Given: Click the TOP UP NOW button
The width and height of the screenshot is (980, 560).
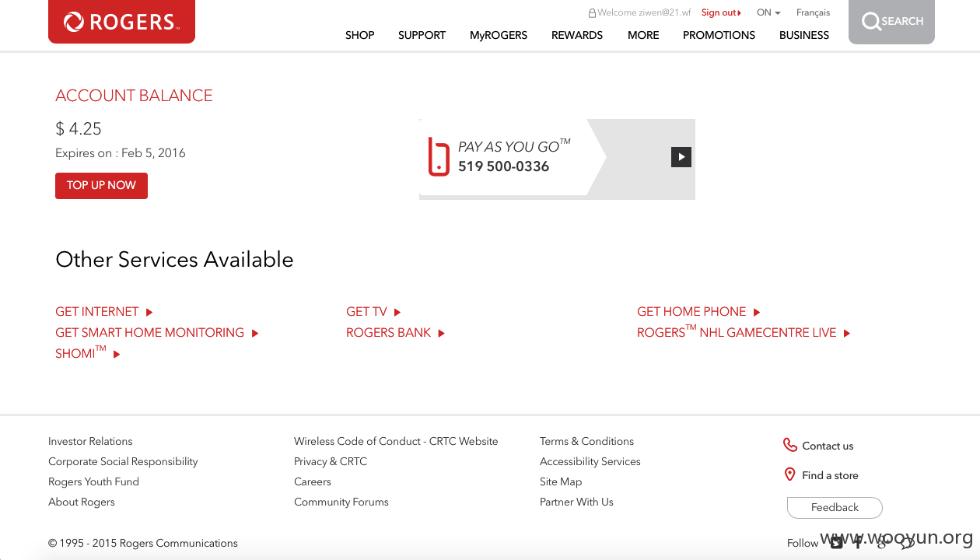Looking at the screenshot, I should tap(101, 185).
